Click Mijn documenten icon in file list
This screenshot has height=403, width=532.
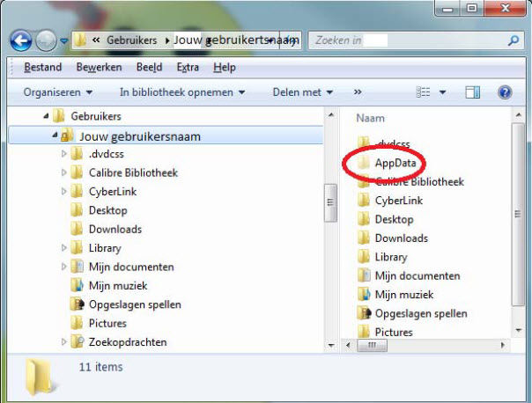(364, 275)
